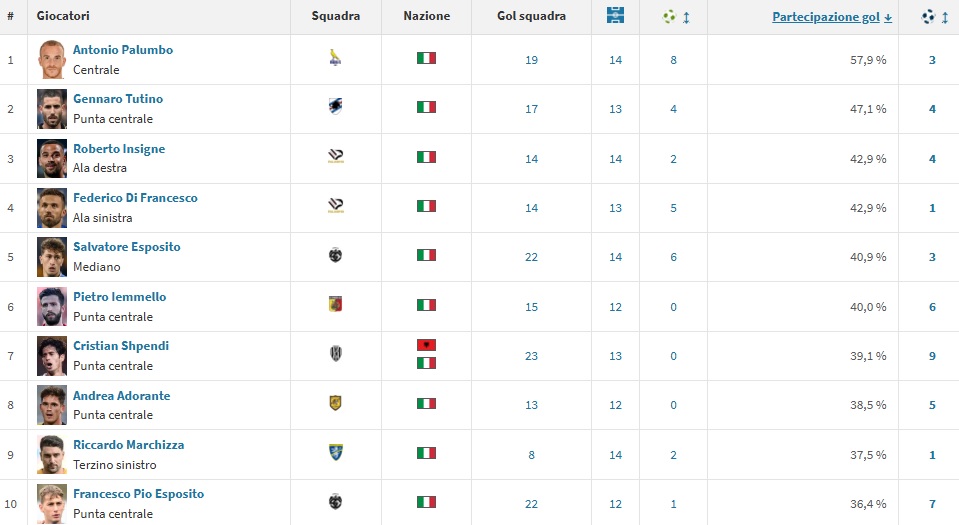
Task: Click the club crest in Pietro Iemmello's row
Action: (335, 305)
